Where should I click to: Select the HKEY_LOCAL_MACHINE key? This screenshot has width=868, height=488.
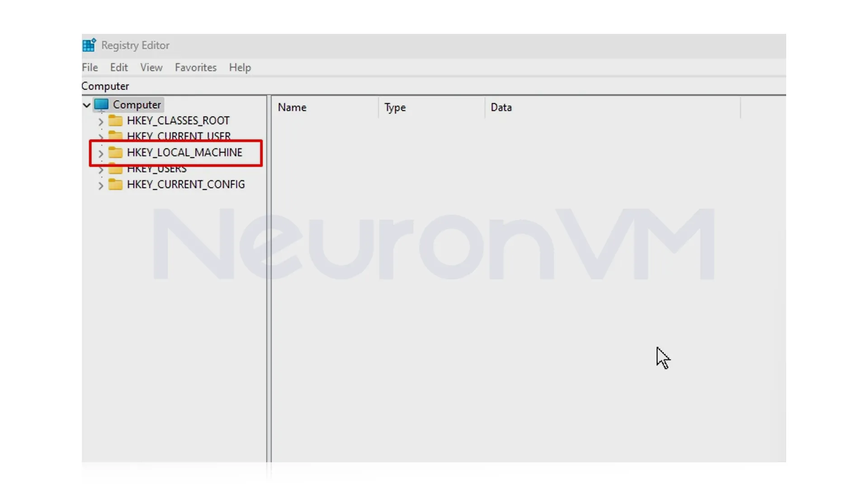click(x=184, y=152)
